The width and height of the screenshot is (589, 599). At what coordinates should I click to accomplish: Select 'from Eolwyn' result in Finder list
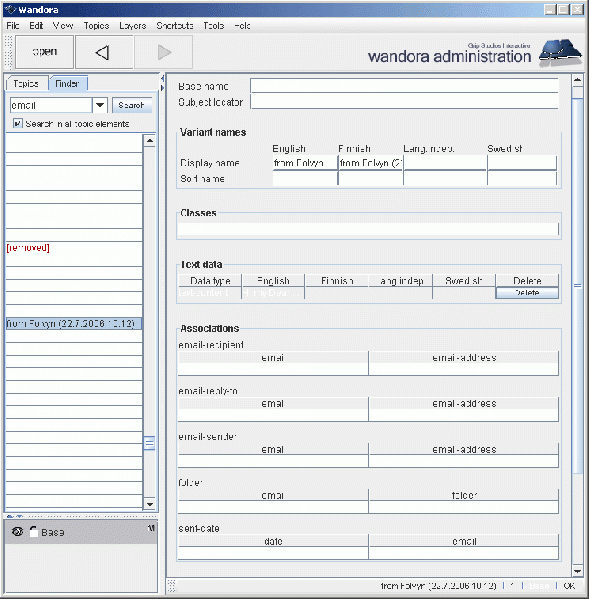(74, 324)
